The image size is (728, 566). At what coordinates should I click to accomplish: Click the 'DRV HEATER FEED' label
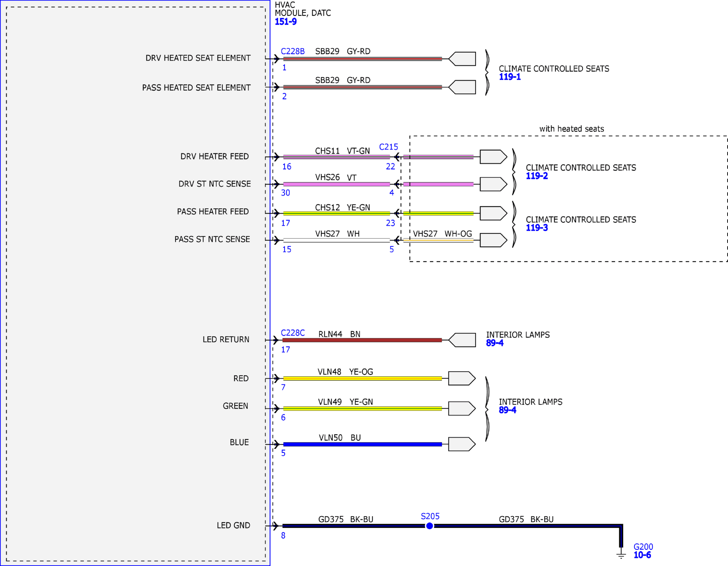[x=214, y=157]
